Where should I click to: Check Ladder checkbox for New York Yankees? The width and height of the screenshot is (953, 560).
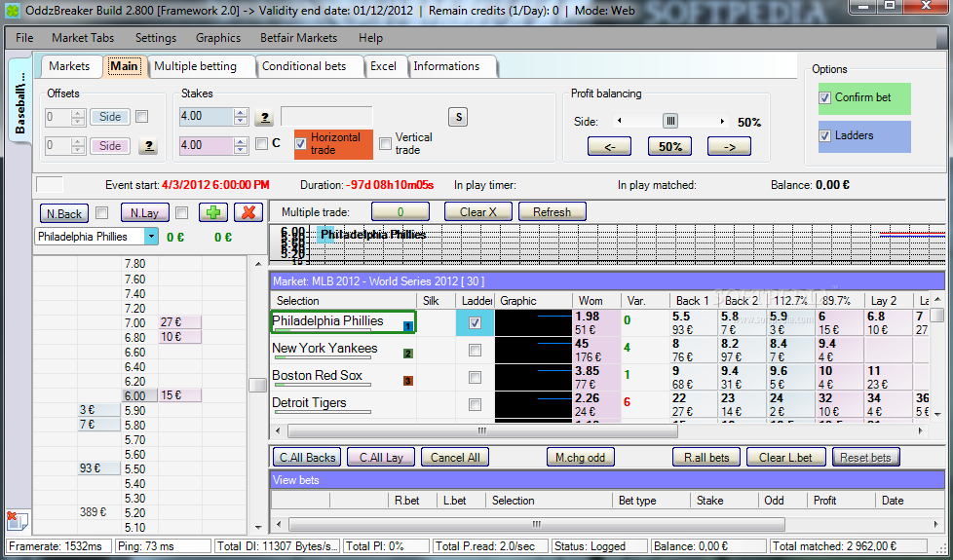(475, 351)
